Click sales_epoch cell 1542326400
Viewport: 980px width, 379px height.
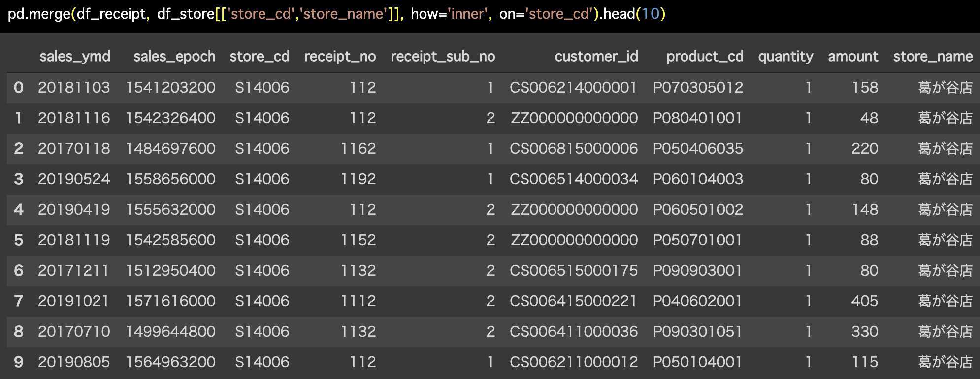[x=171, y=118]
